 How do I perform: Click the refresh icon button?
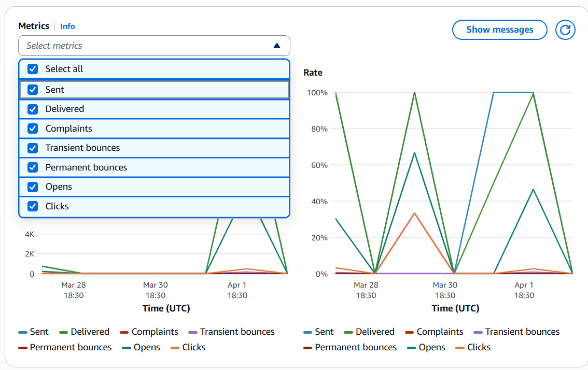565,30
